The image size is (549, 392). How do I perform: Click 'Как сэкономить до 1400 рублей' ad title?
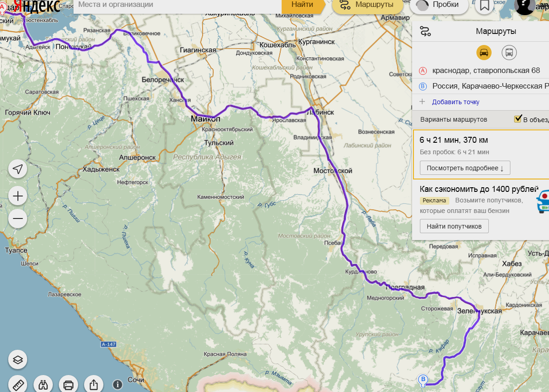pyautogui.click(x=479, y=189)
